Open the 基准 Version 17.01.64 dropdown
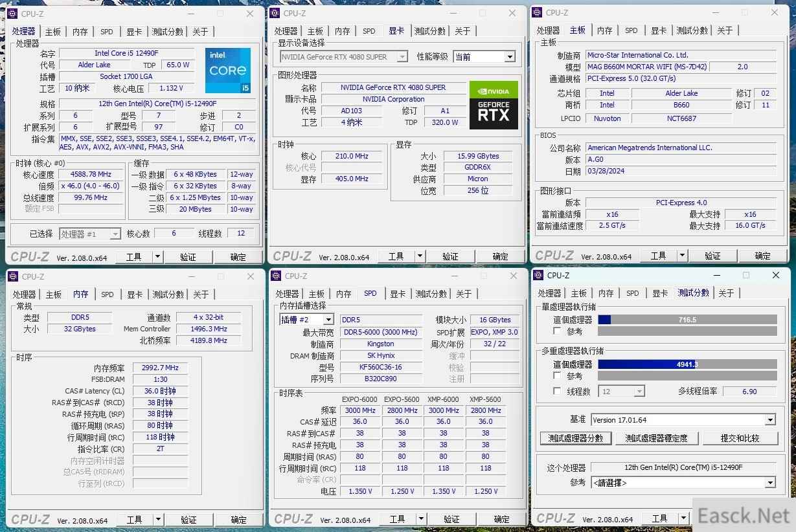Screen dimensions: 796x532 coord(683,420)
